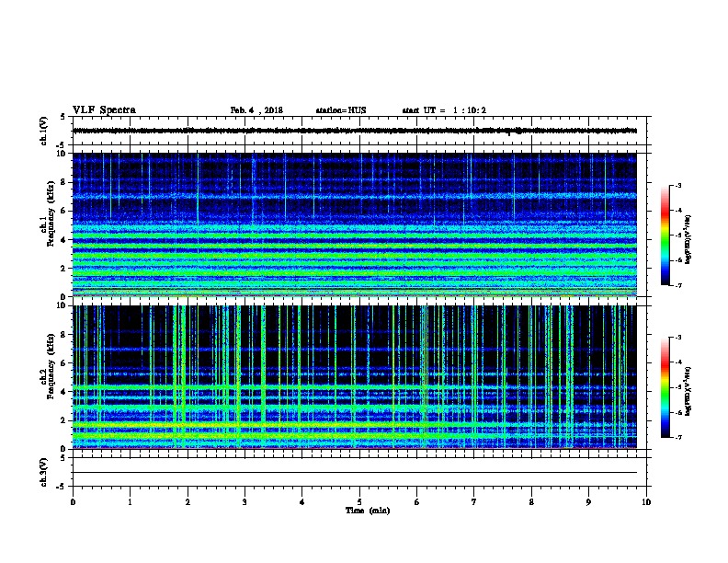Click the "5" tick of the ch.1(V) axis
The height and width of the screenshot is (563, 728).
coord(63,117)
